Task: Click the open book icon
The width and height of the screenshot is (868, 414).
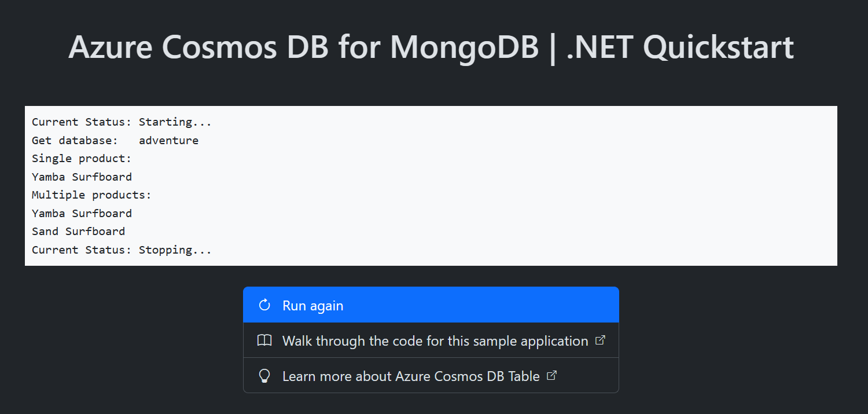Action: [x=264, y=340]
